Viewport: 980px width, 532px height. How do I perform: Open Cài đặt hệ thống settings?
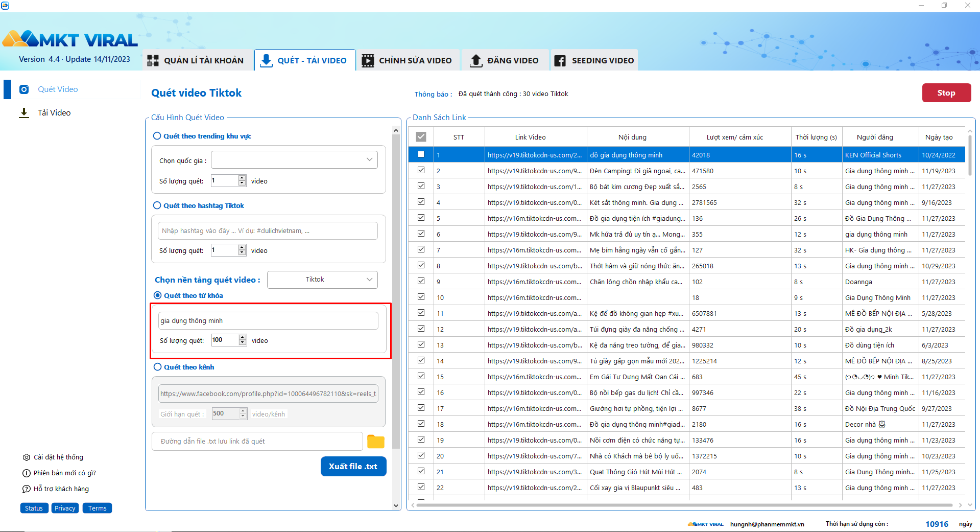(58, 457)
